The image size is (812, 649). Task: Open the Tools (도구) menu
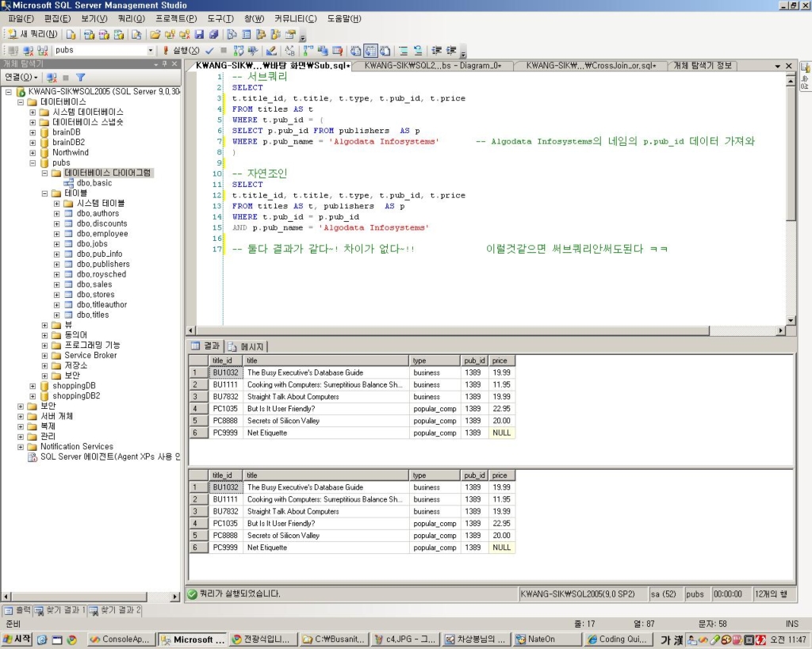click(220, 19)
